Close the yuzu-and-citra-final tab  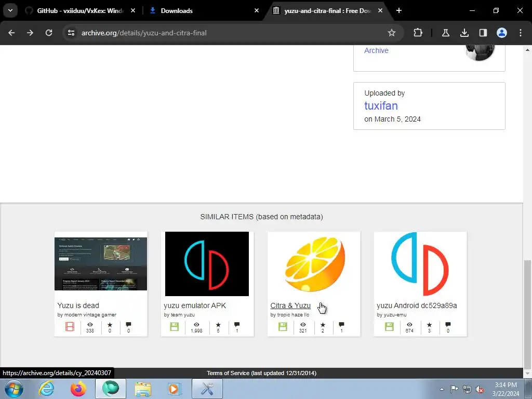380,11
